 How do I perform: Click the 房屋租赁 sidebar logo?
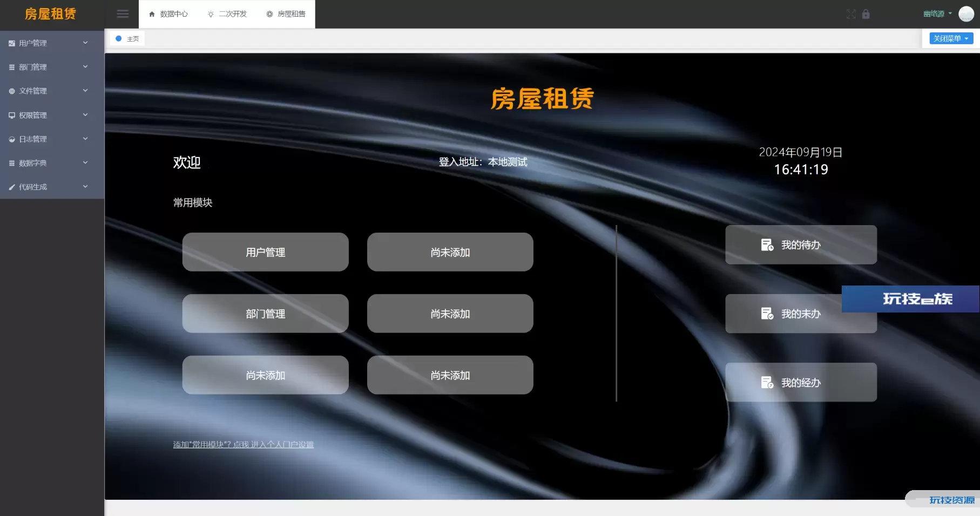(x=50, y=14)
